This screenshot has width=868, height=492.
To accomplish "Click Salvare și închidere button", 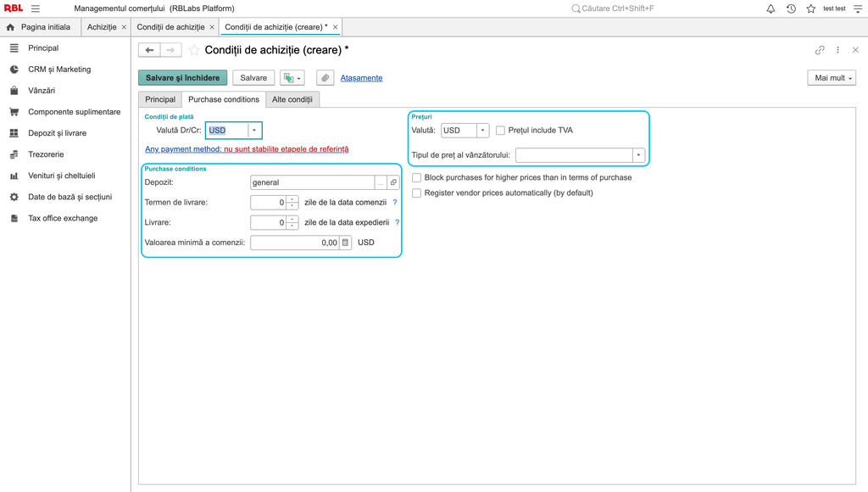I will [x=183, y=78].
